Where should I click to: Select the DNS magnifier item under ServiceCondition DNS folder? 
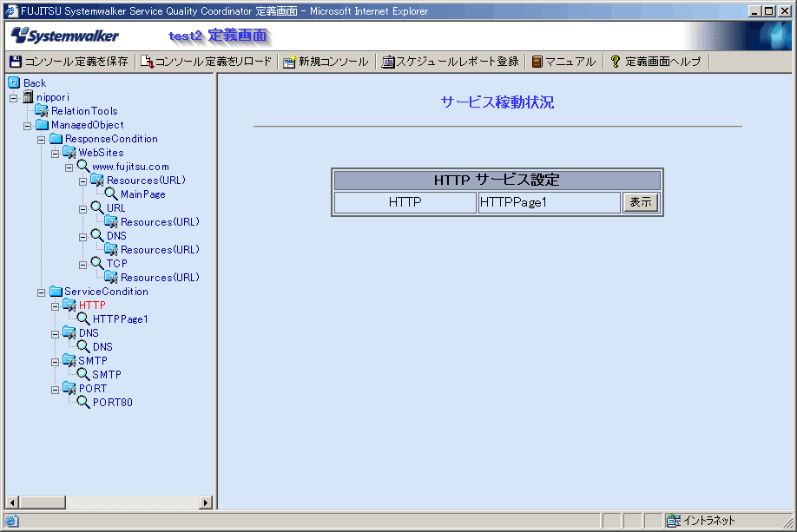tap(102, 346)
